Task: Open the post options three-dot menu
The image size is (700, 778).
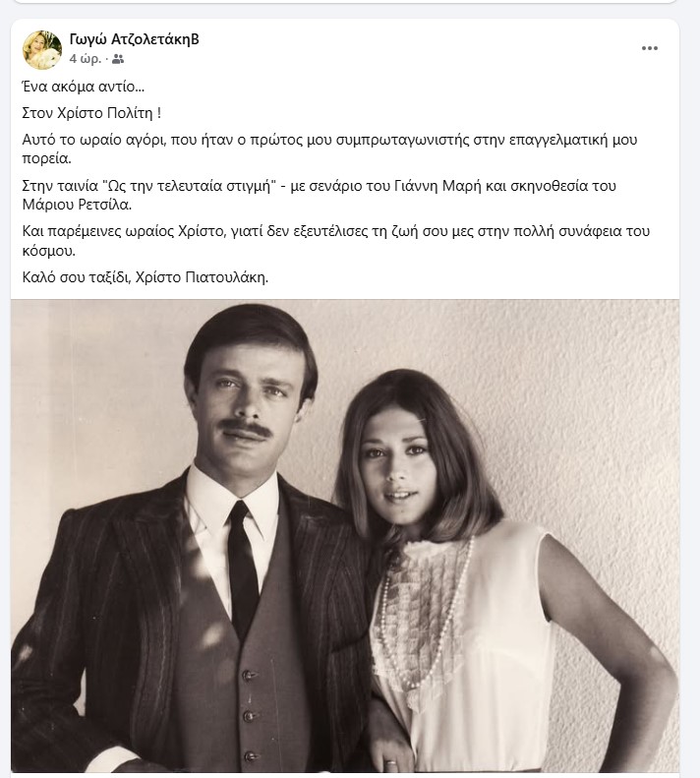Action: pyautogui.click(x=650, y=47)
